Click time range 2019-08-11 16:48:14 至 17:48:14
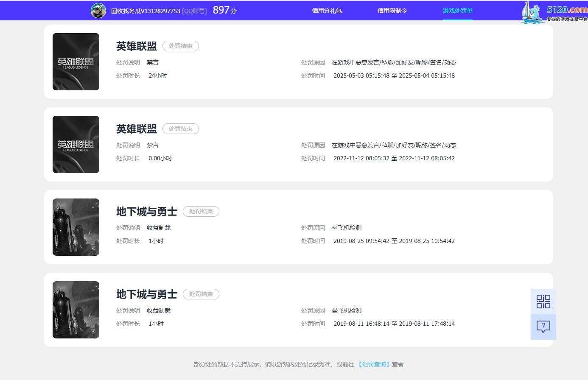This screenshot has width=588, height=380. point(394,324)
